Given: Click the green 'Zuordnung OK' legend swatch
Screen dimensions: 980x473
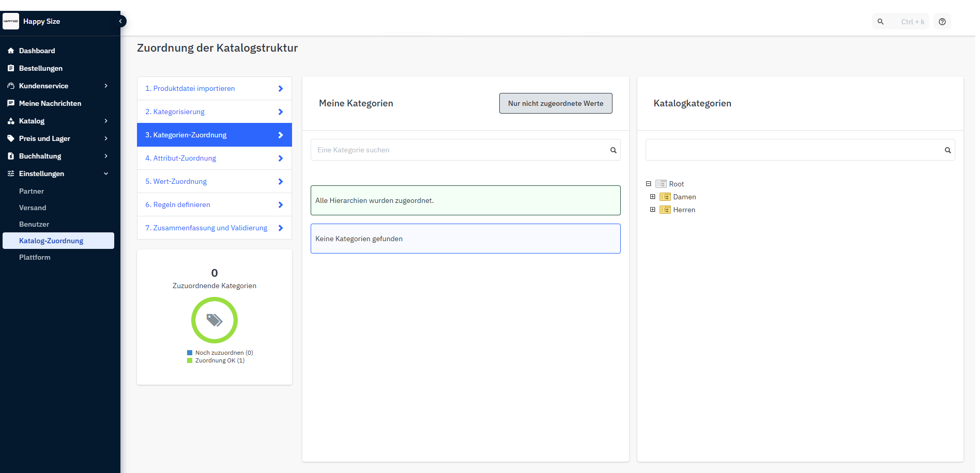Looking at the screenshot, I should (190, 360).
